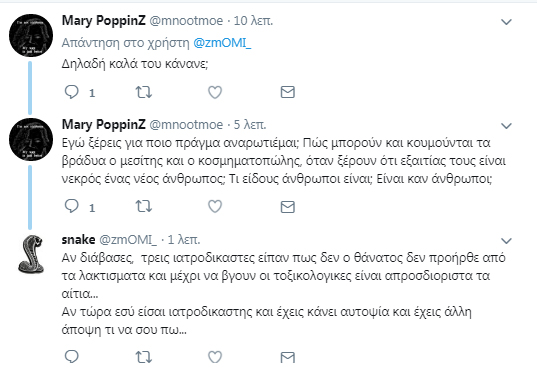Like the 'Δηλαδή καλά του κάνανε' tweet
The image size is (538, 371).
pos(215,92)
